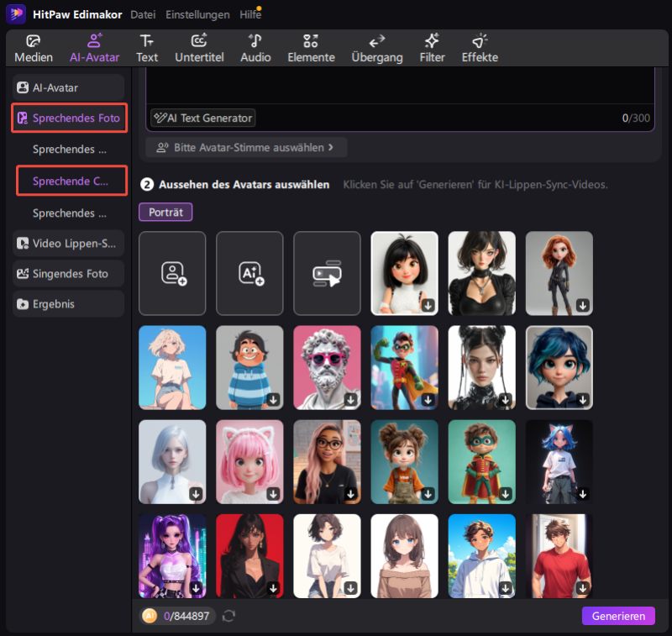Click the AI generate avatar tile
The image size is (672, 636).
click(249, 273)
